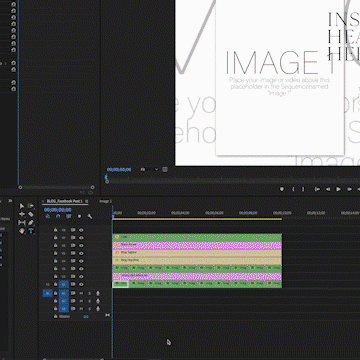
Task: Switch to the Image 1 sequence tab
Action: coord(106,201)
